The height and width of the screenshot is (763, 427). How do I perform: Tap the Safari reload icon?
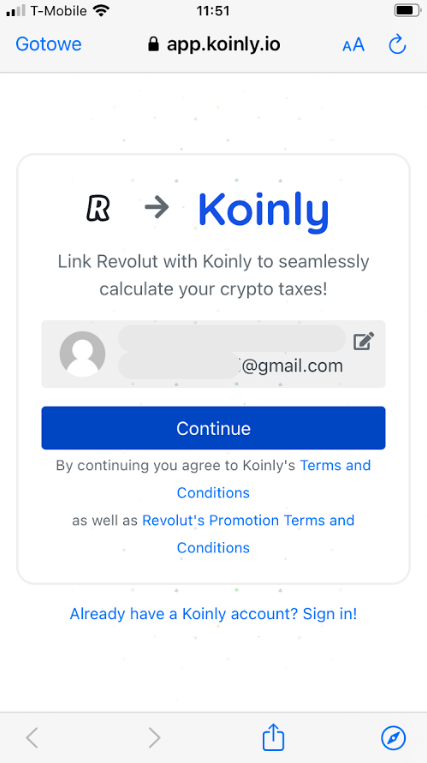(x=397, y=45)
